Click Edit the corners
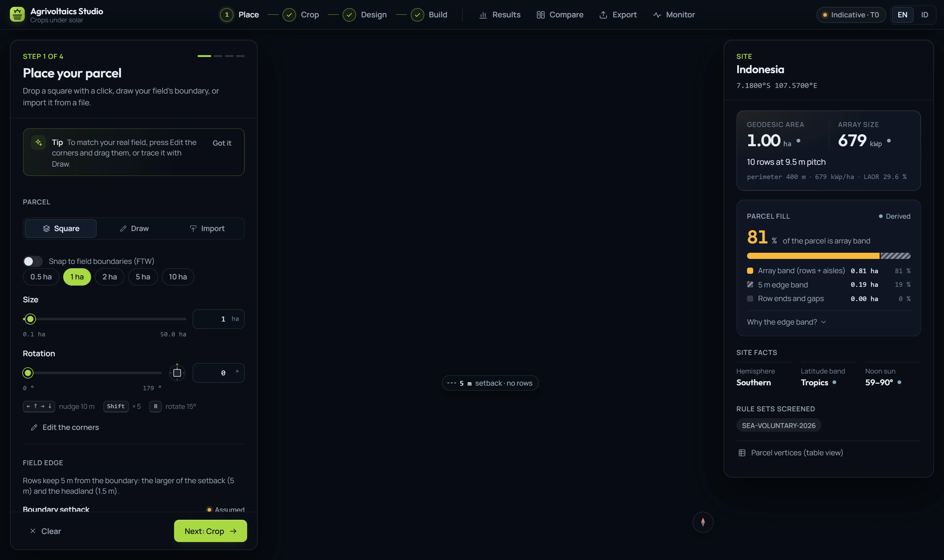Screen dimensions: 944x560 point(64,427)
